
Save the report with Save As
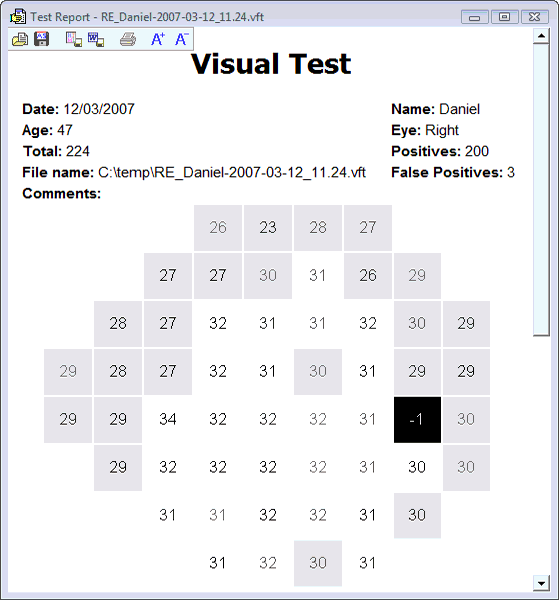click(x=42, y=39)
